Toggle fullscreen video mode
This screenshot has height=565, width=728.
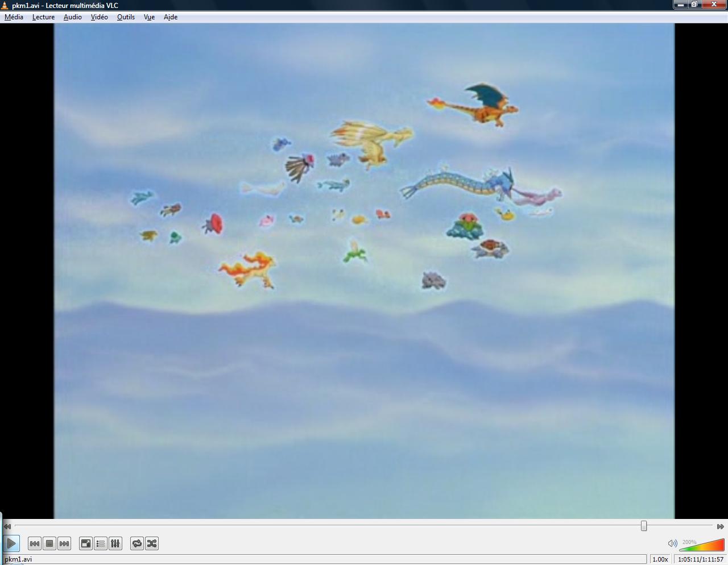pos(86,543)
